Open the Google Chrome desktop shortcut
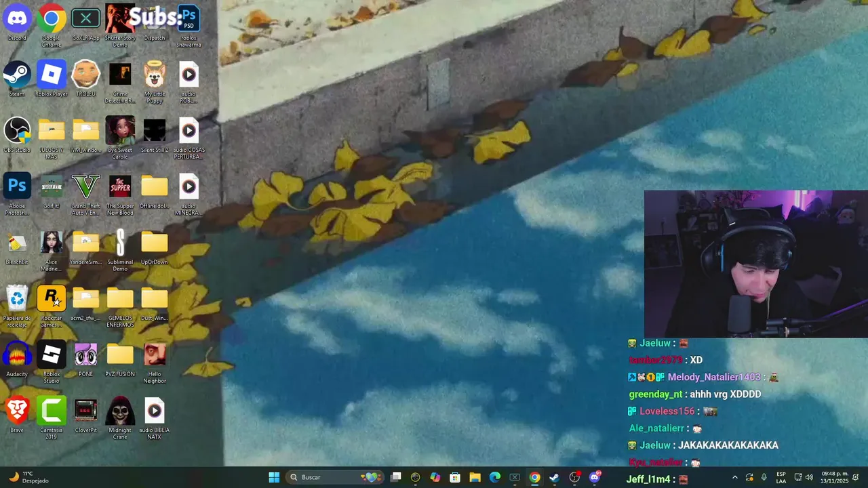This screenshot has height=488, width=868. tap(52, 26)
